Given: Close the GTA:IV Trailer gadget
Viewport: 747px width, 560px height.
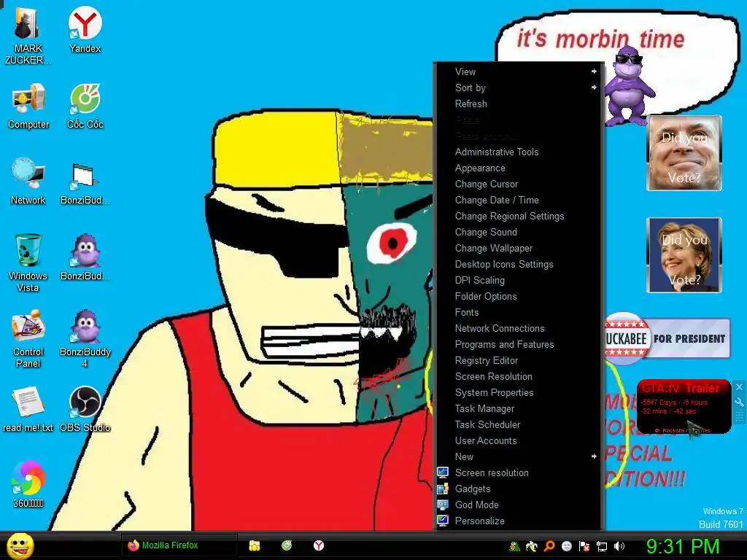Looking at the screenshot, I should click(739, 386).
